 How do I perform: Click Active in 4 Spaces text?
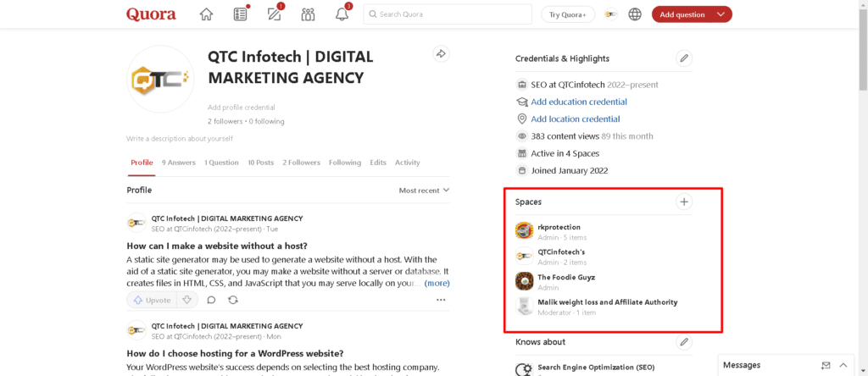[565, 153]
